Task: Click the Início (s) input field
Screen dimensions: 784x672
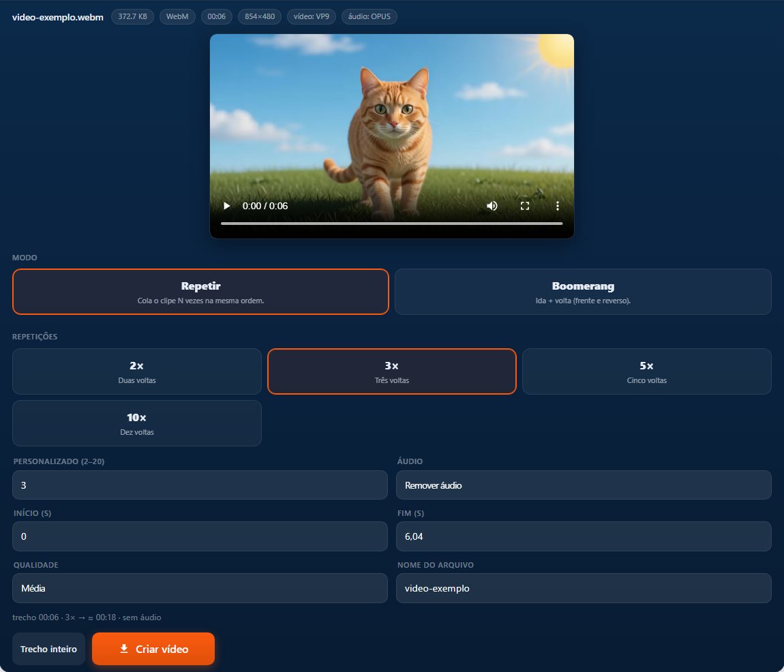Action: point(200,536)
